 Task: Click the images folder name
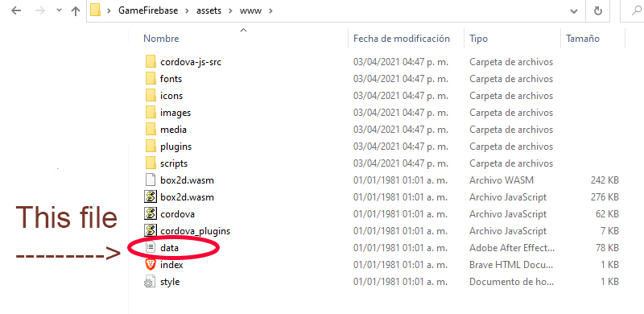(175, 113)
